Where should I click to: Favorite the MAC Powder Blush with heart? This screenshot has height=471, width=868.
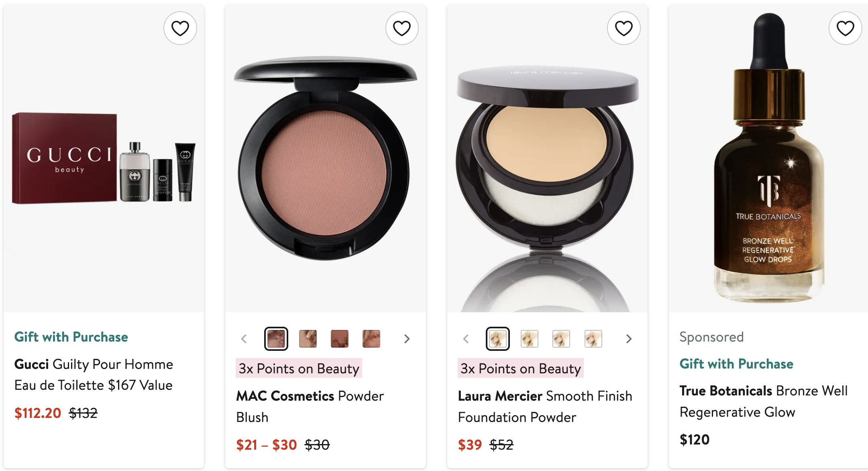tap(402, 28)
